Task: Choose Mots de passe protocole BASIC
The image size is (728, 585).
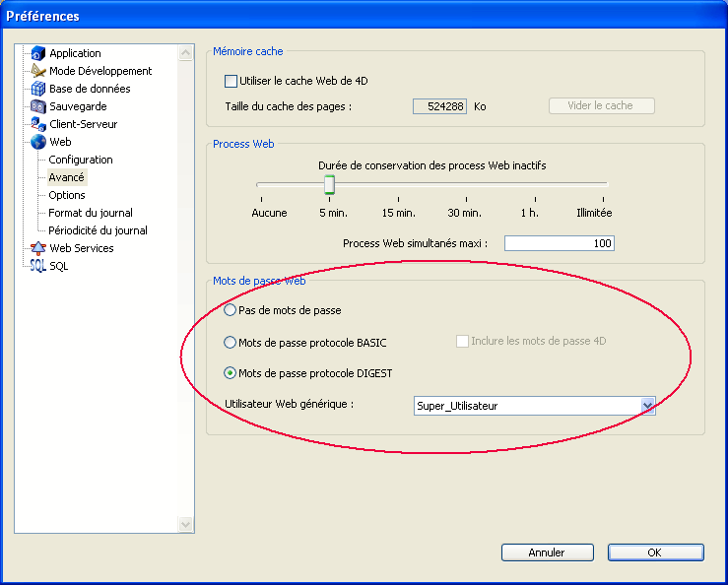Action: click(231, 343)
